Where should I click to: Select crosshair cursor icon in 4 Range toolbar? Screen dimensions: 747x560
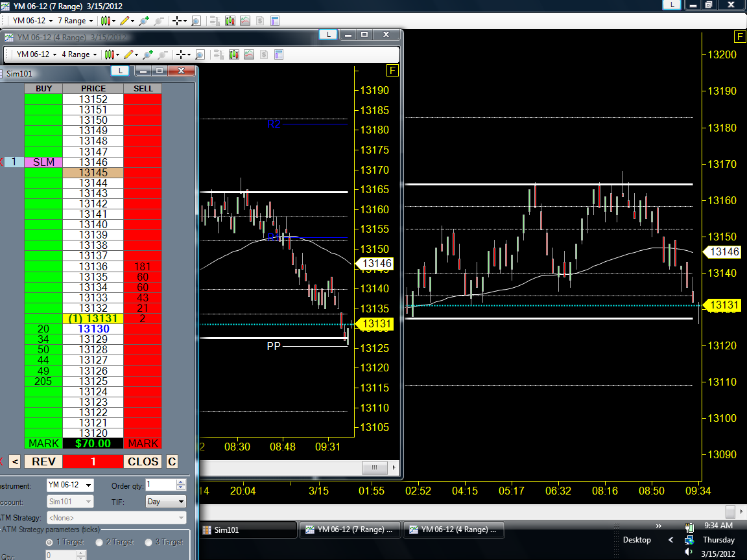coord(180,54)
